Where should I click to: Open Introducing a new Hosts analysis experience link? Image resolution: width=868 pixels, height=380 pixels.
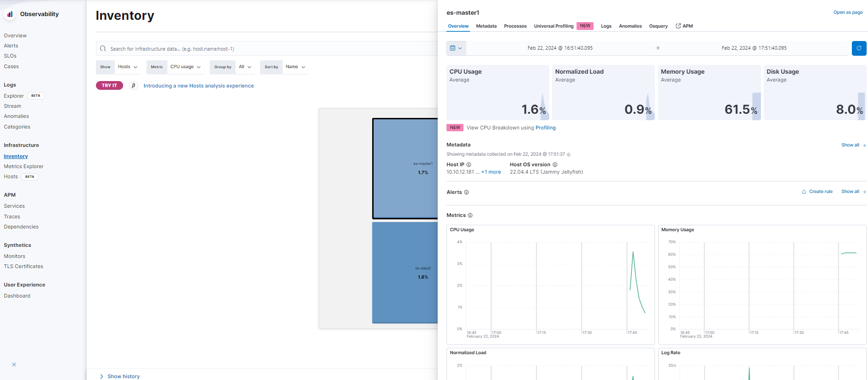(199, 86)
